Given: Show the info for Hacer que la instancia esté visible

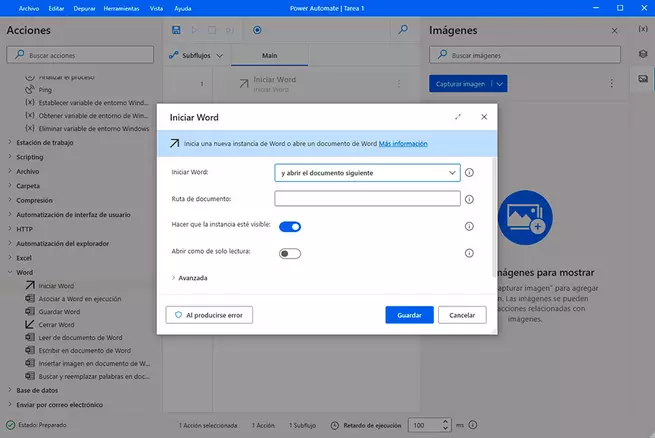Looking at the screenshot, I should 470,226.
